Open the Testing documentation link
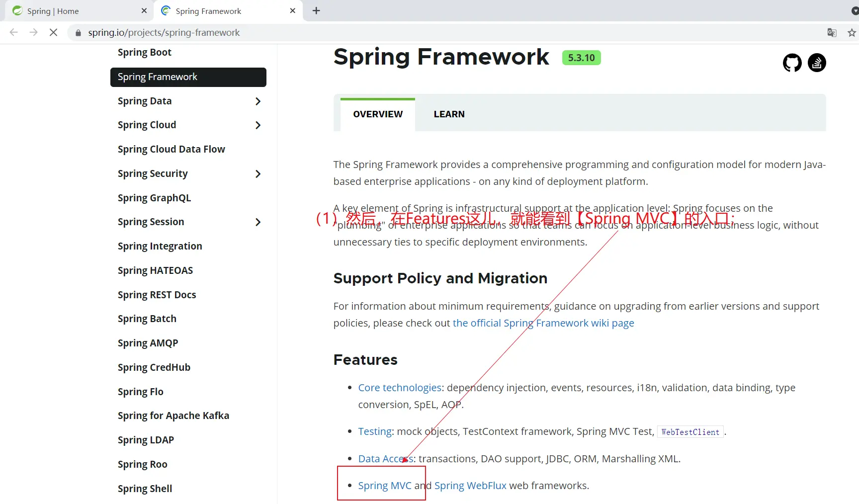Viewport: 859px width, 504px height. 375,431
